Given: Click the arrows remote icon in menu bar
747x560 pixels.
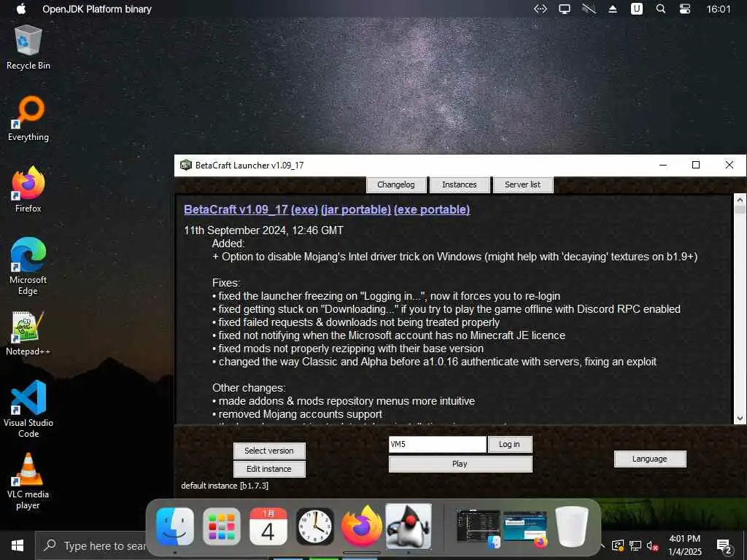Looking at the screenshot, I should click(541, 9).
